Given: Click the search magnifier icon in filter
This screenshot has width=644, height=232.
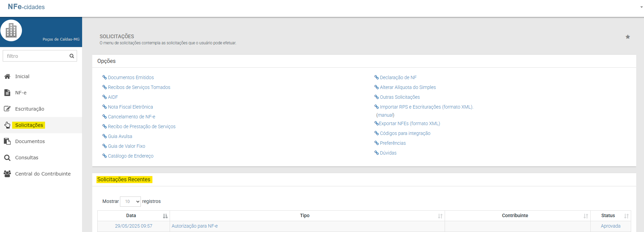Looking at the screenshot, I should [x=72, y=56].
